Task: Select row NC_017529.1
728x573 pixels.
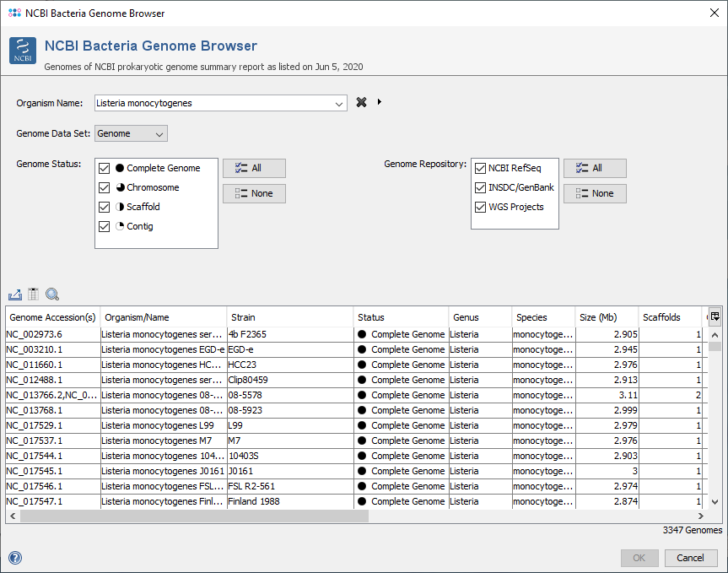Action: coord(357,426)
